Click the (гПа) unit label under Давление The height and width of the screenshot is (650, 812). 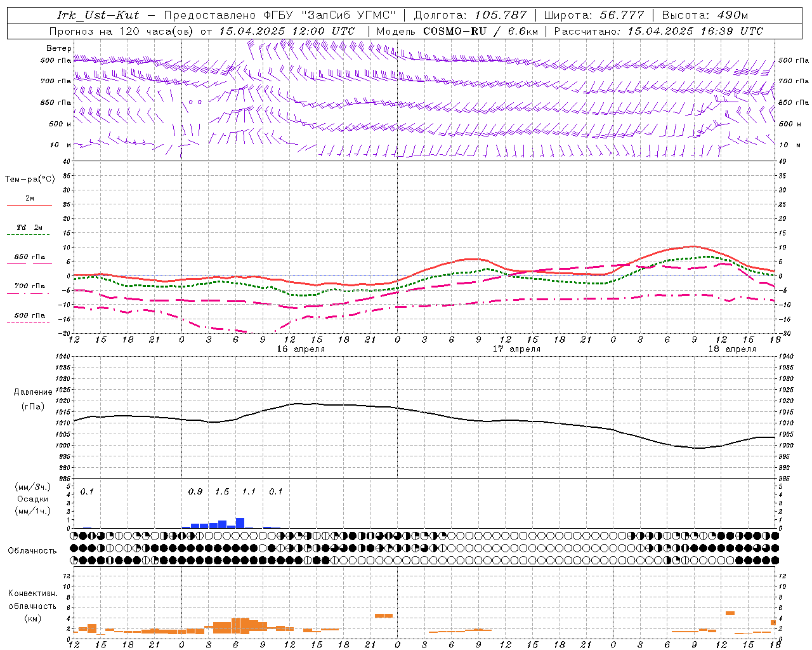(33, 406)
